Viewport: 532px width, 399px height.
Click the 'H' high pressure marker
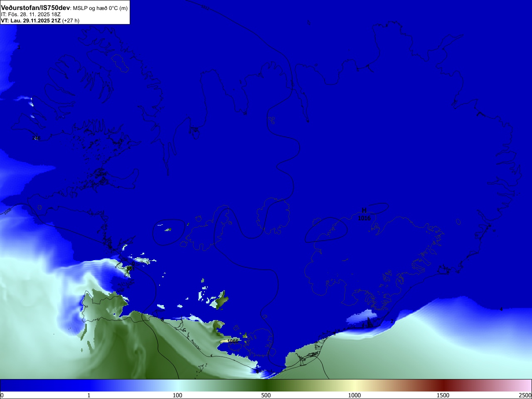click(x=364, y=211)
